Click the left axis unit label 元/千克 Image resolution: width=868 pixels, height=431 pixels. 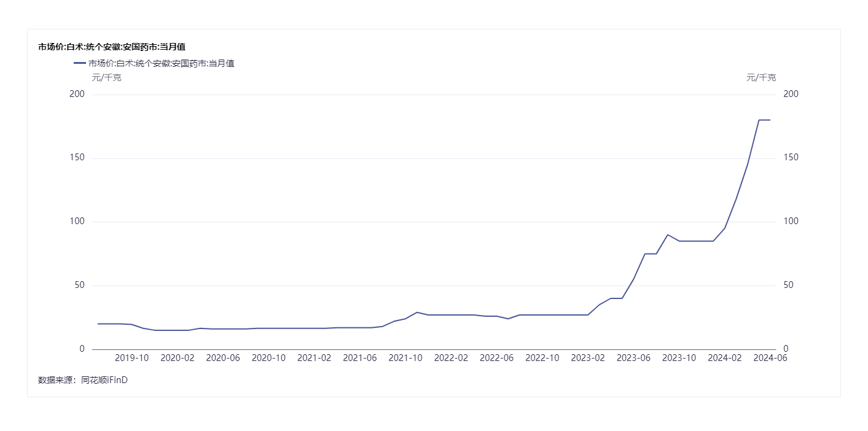[106, 77]
